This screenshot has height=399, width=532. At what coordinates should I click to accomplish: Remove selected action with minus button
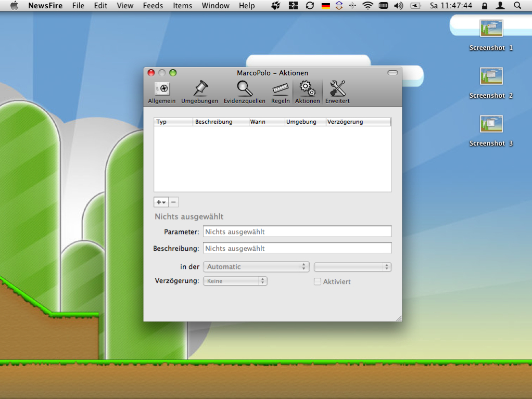point(173,202)
